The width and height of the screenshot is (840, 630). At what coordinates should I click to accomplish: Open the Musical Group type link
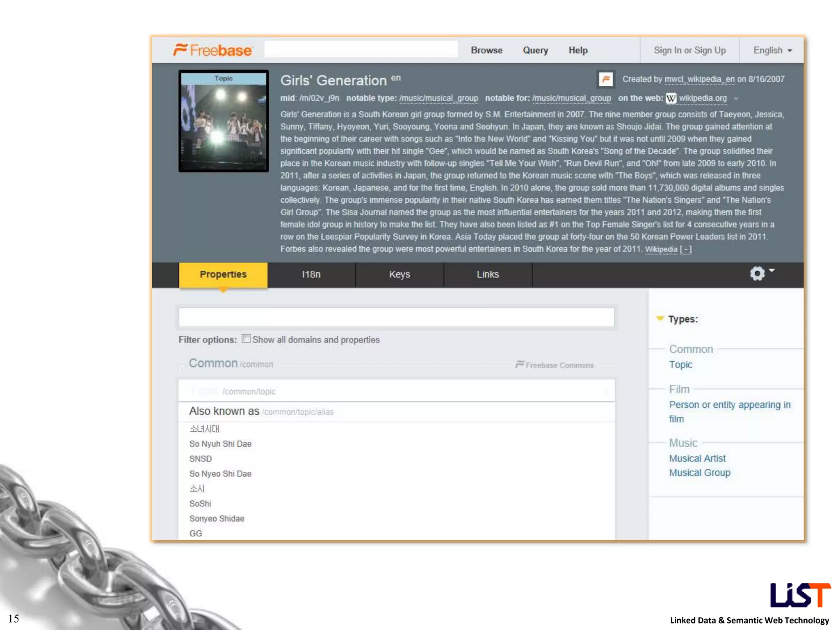pyautogui.click(x=700, y=473)
